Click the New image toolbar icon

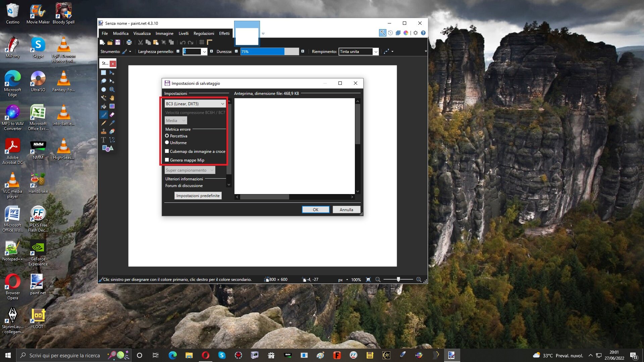pyautogui.click(x=102, y=42)
